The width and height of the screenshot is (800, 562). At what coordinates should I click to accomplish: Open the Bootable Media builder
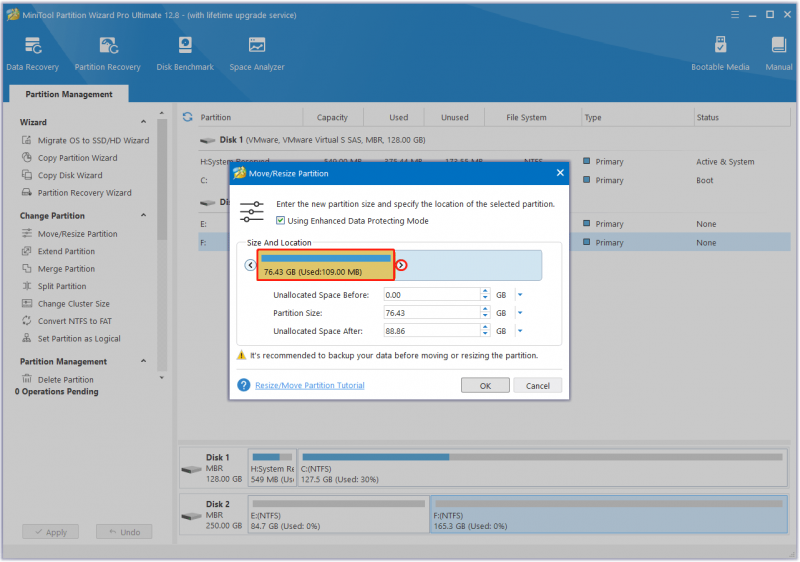pyautogui.click(x=720, y=54)
